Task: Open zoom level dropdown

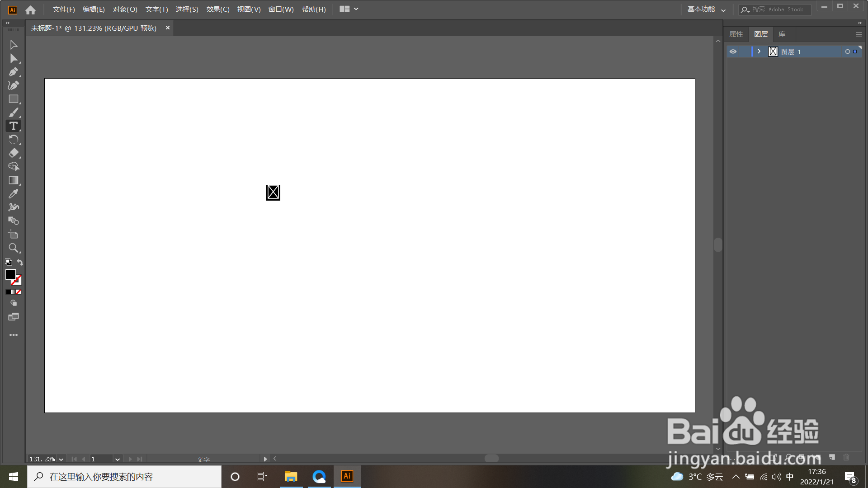Action: point(61,459)
